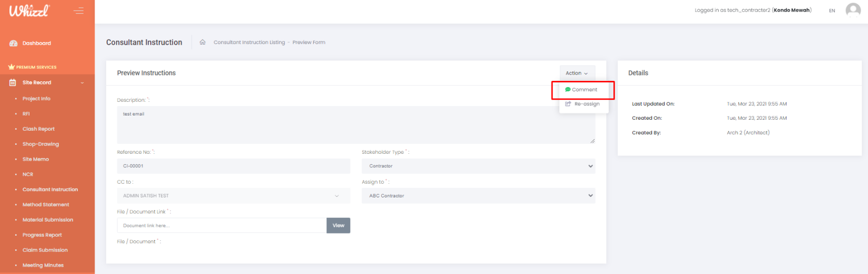Go to Method Statement page
Viewport: 868px width, 274px height.
(x=46, y=205)
